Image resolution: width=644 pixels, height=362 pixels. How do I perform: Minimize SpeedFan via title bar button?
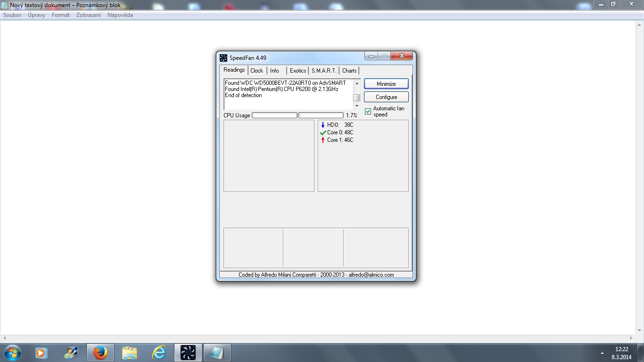[372, 56]
